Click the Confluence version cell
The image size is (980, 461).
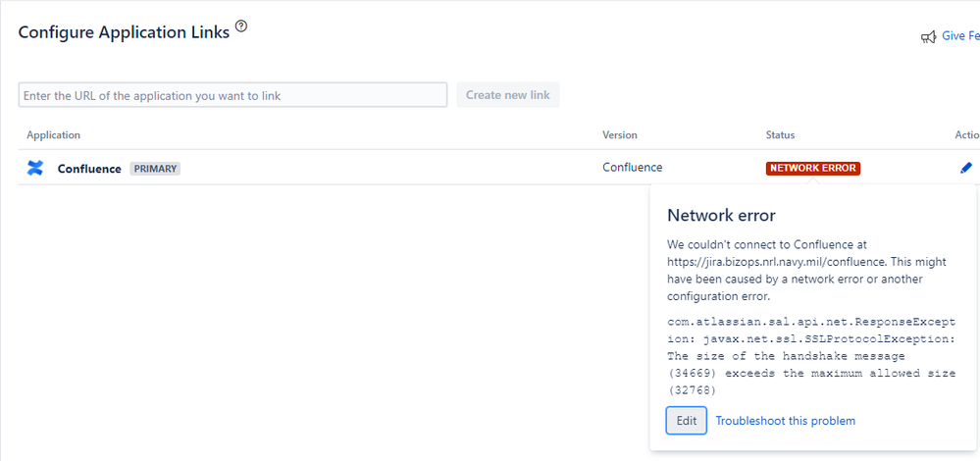[633, 168]
